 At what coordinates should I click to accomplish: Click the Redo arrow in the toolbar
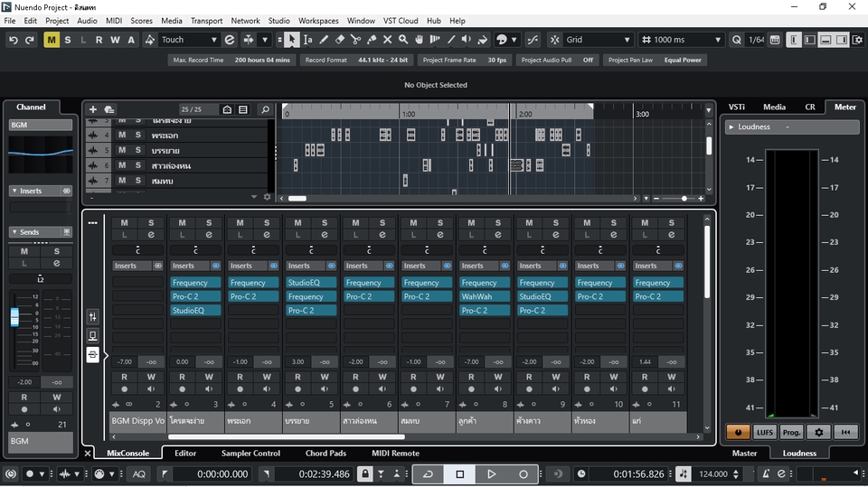(x=29, y=40)
